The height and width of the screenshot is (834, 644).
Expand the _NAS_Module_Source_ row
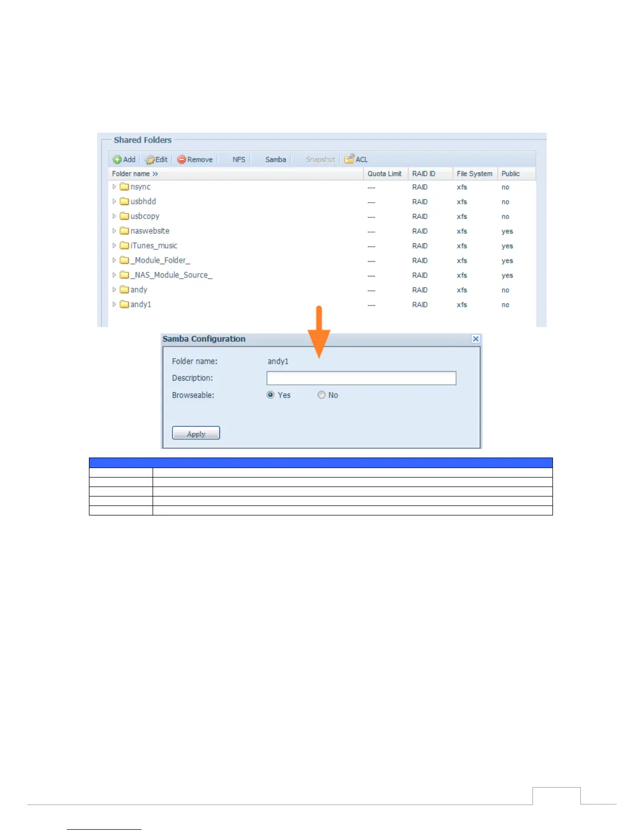point(114,275)
